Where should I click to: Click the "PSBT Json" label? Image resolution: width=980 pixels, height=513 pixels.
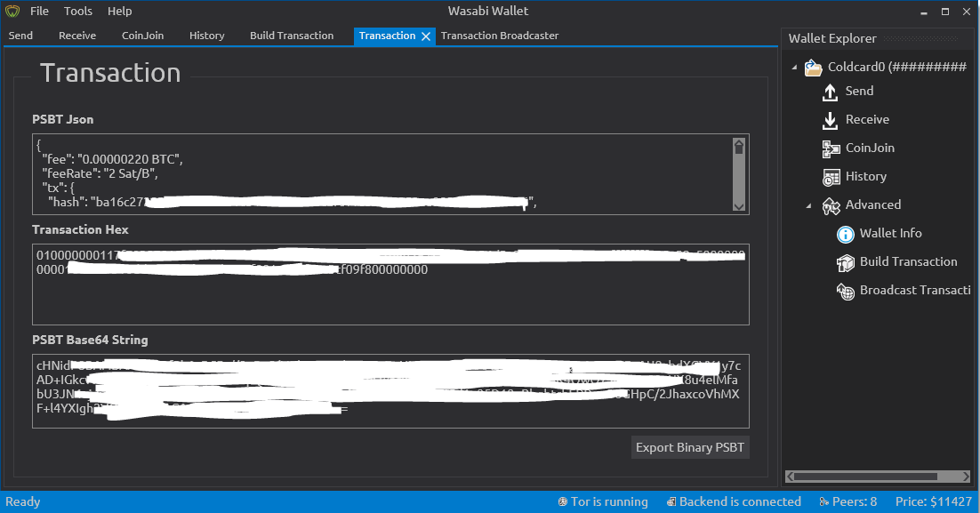[63, 119]
